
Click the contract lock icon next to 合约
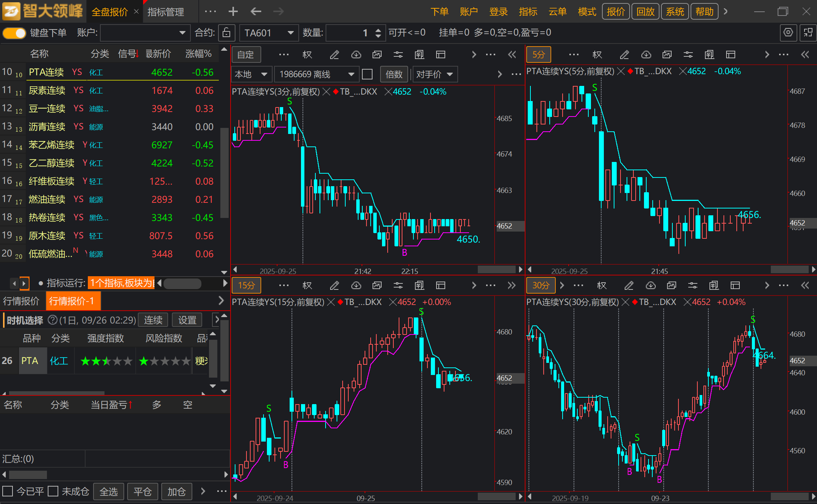click(226, 33)
